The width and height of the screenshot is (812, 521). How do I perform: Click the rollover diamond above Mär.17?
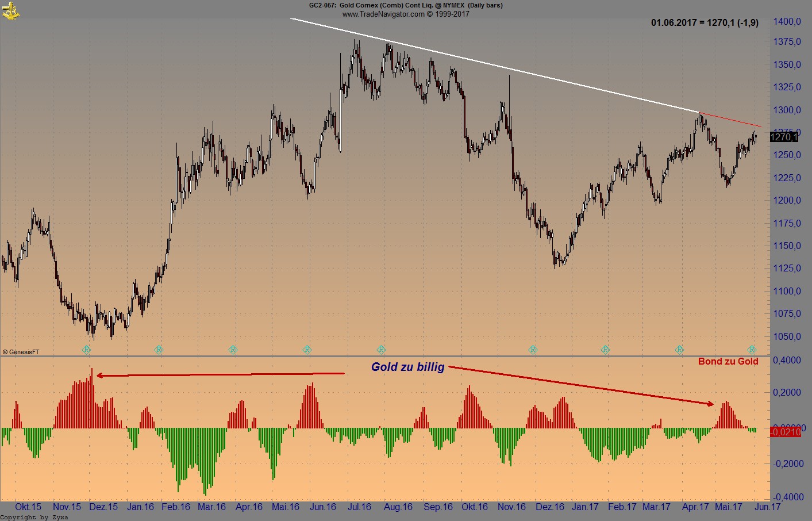(x=680, y=349)
